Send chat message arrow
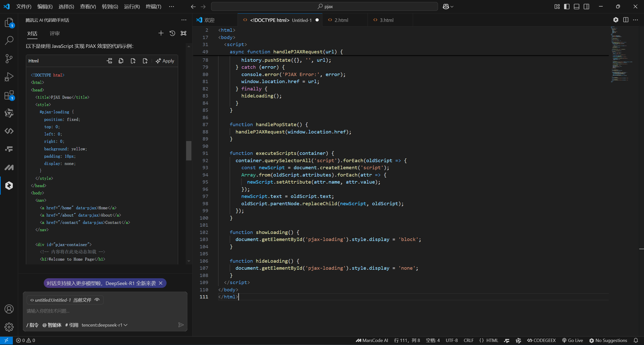This screenshot has height=345, width=644. [181, 325]
